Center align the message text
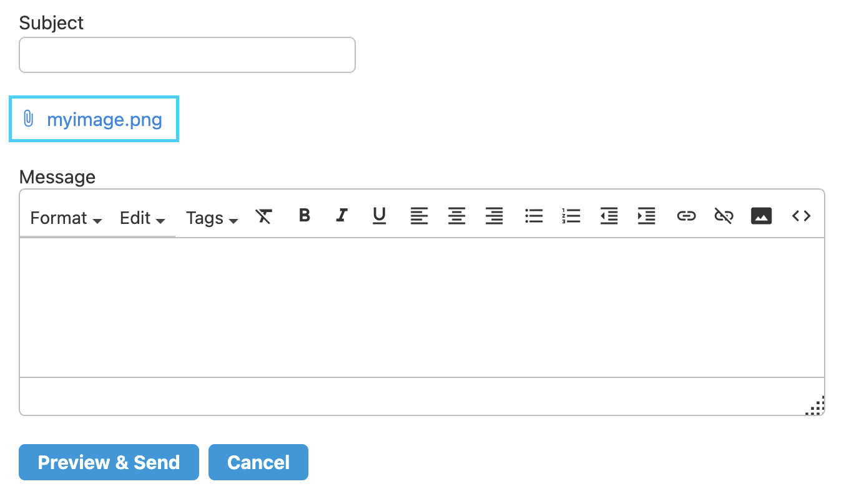Viewport: 849px width, 504px height. [457, 216]
